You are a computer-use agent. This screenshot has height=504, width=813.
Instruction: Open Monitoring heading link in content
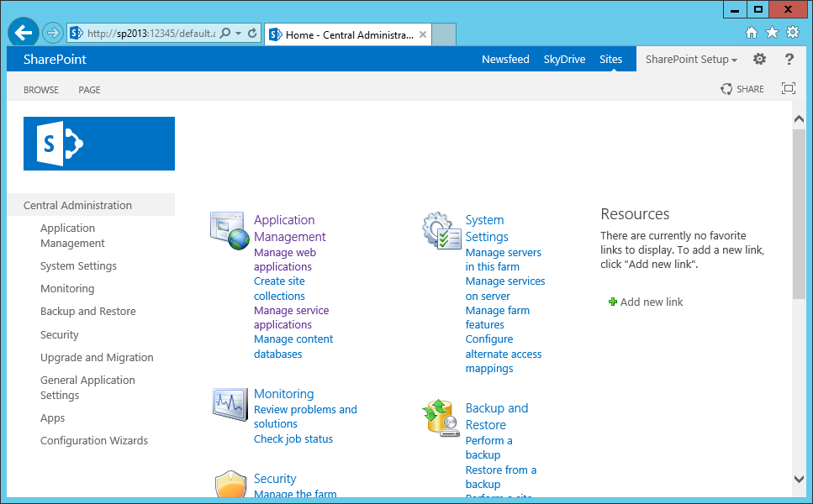283,394
